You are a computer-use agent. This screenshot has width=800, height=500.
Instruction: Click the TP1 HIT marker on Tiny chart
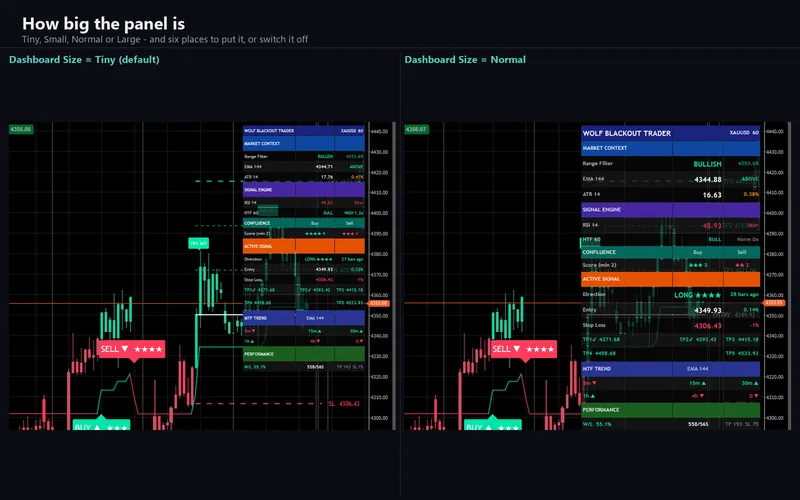198,244
